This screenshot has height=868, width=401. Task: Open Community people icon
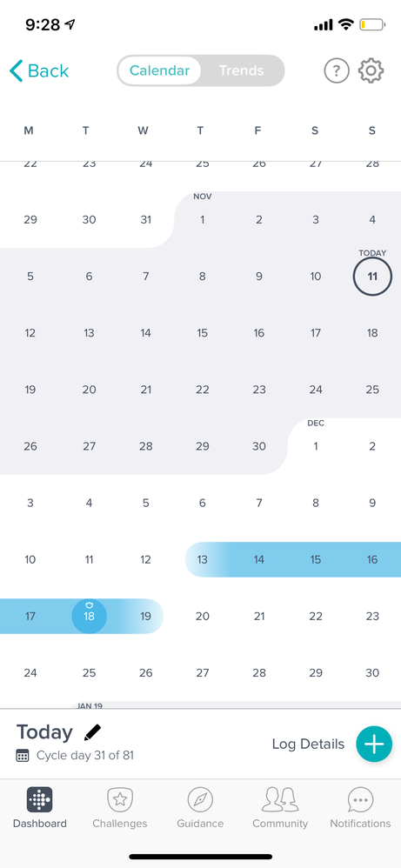(x=280, y=800)
